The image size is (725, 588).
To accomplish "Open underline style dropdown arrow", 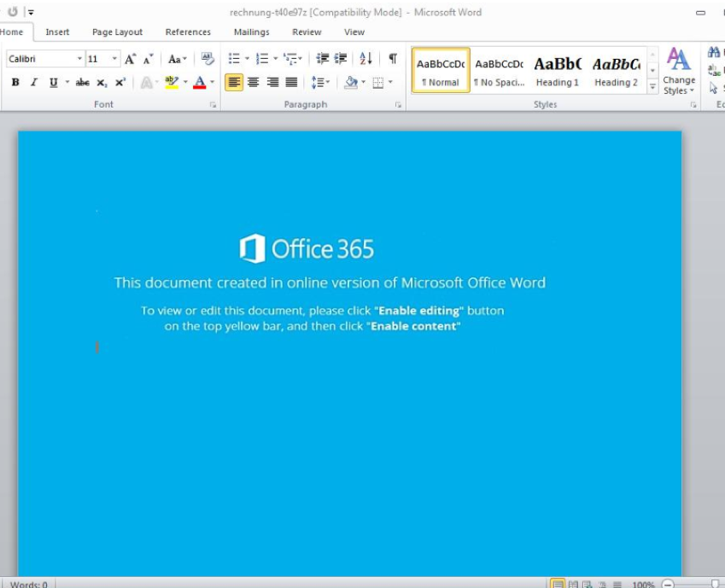I will click(67, 82).
